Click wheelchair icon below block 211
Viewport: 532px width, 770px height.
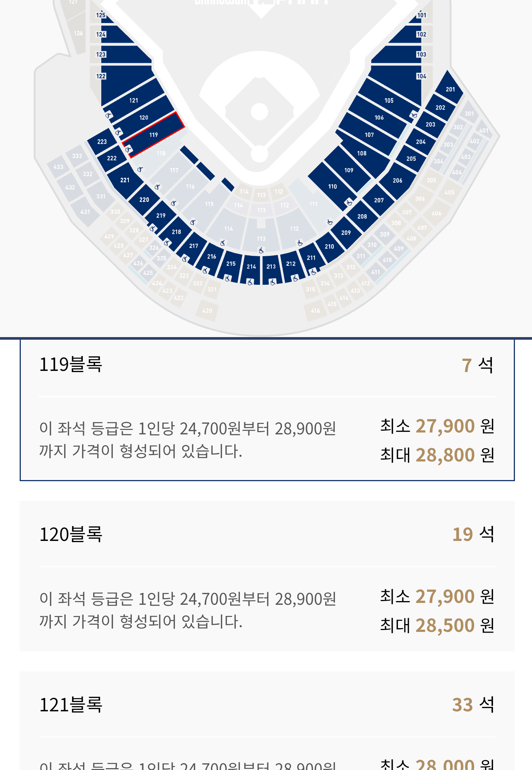pyautogui.click(x=314, y=272)
